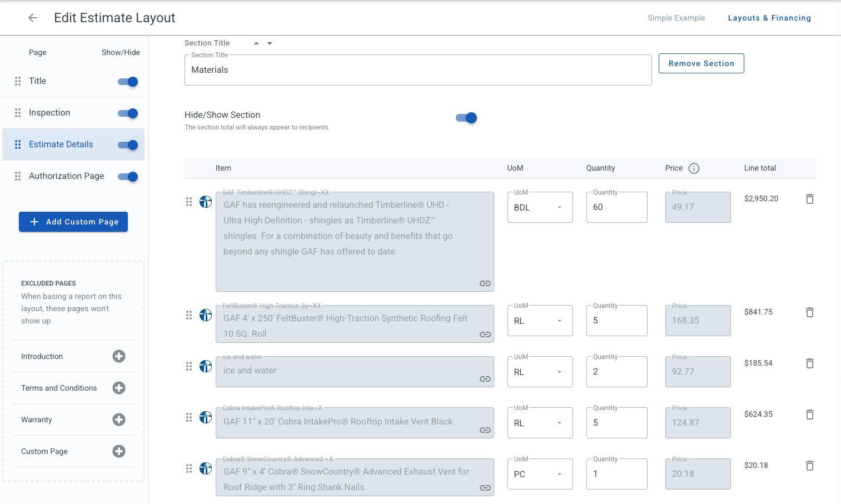Move section up with the up arrow
The width and height of the screenshot is (841, 504).
[256, 43]
